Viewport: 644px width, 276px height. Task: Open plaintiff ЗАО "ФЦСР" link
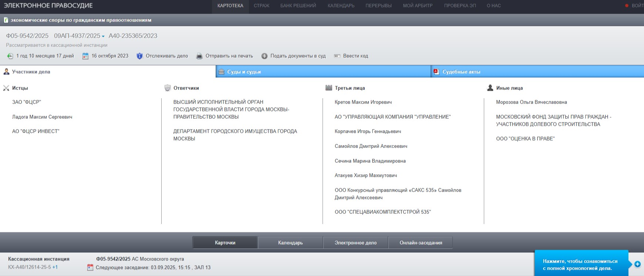[27, 102]
